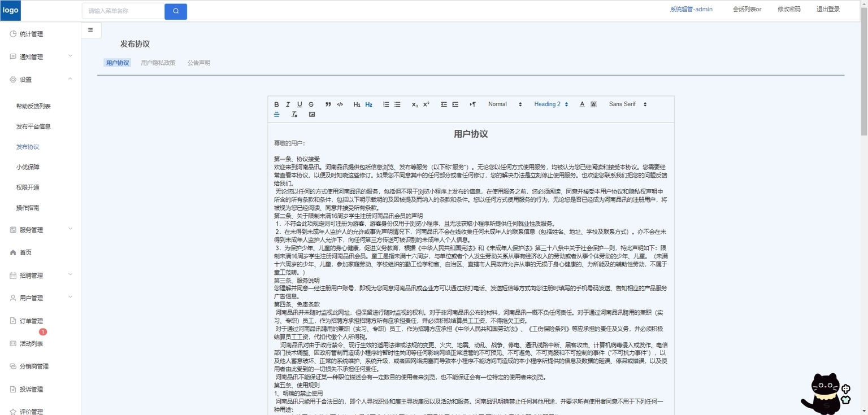
Task: Open the text color picker
Action: [x=582, y=104]
